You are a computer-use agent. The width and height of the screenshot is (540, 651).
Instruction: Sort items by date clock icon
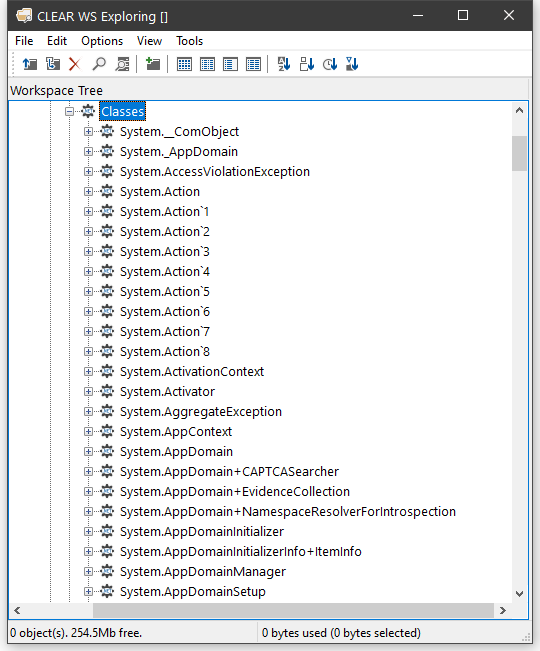tap(330, 64)
